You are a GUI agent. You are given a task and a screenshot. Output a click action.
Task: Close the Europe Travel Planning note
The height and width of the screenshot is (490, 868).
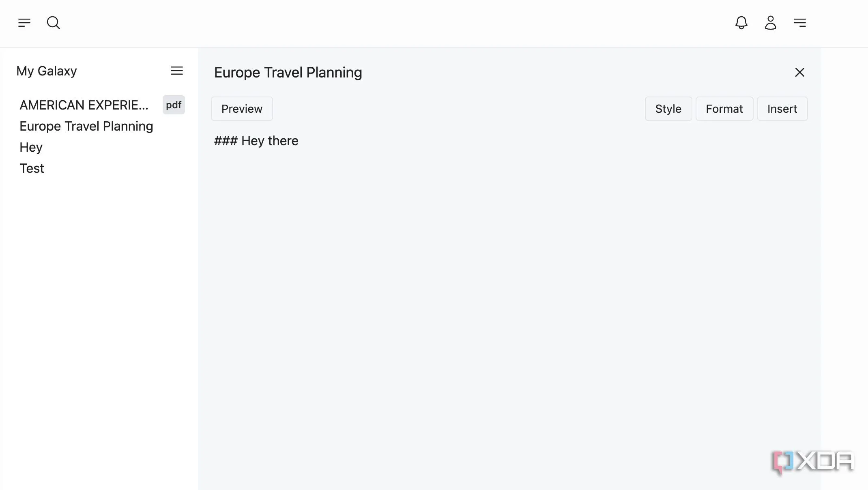click(800, 72)
